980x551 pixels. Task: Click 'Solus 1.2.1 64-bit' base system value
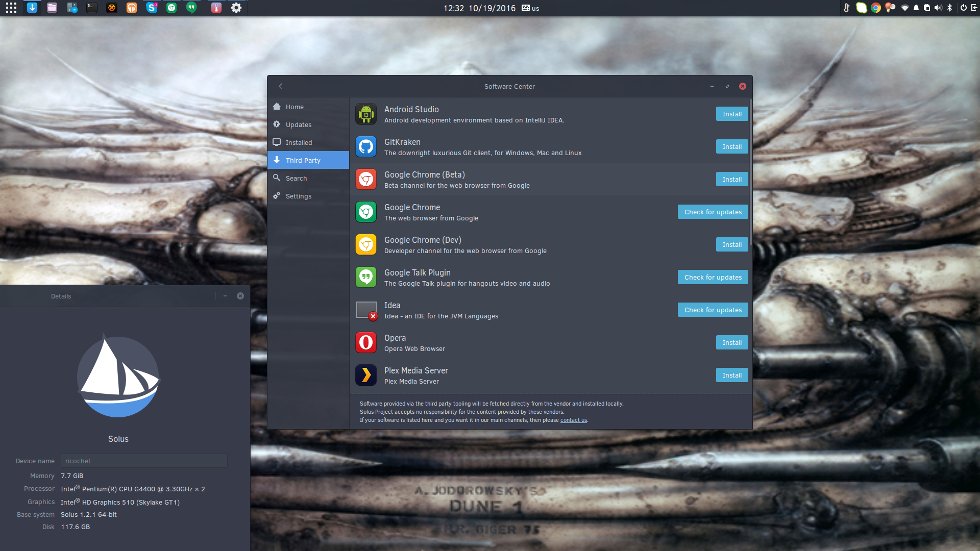(89, 515)
